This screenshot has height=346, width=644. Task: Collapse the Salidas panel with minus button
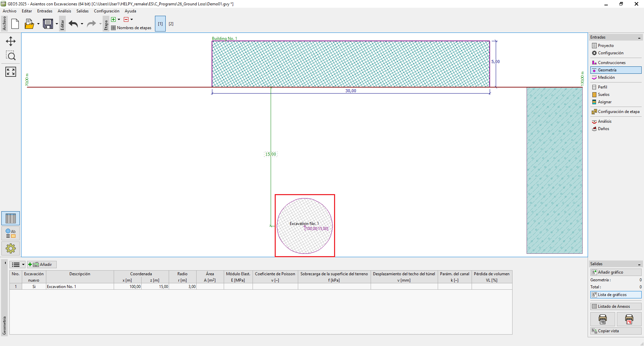[639, 264]
